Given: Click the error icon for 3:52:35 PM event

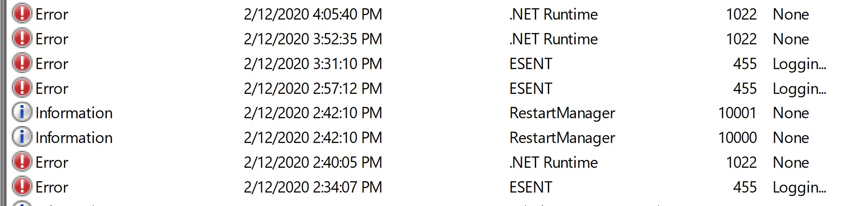Looking at the screenshot, I should (x=22, y=39).
